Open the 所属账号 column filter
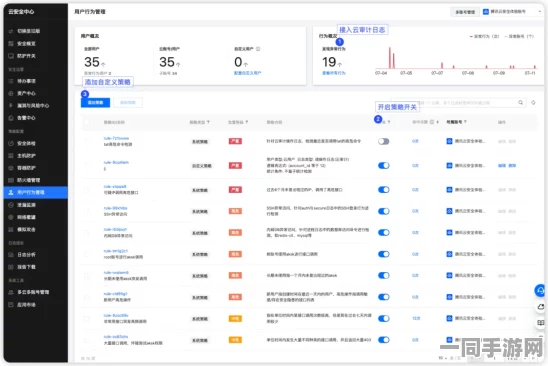 466,122
